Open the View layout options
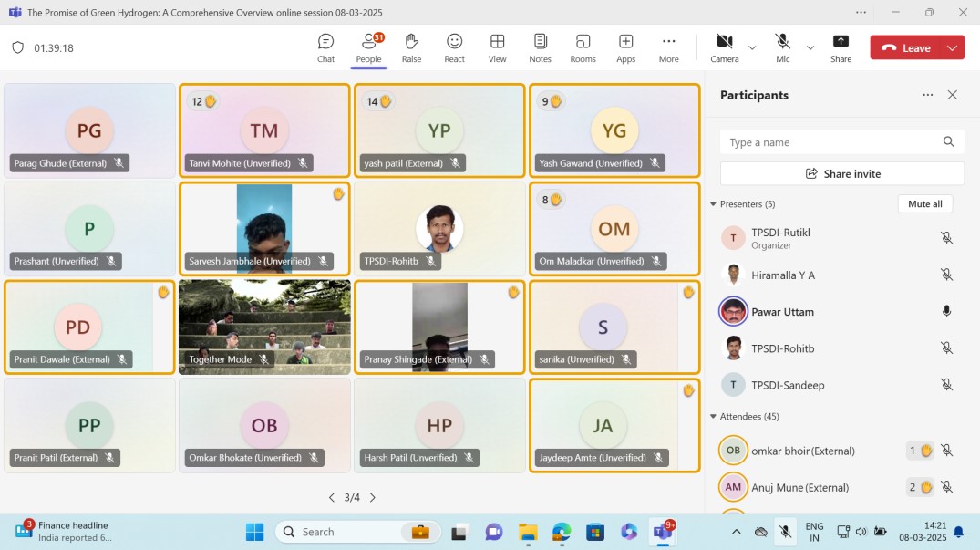The image size is (980, 550). click(x=497, y=47)
